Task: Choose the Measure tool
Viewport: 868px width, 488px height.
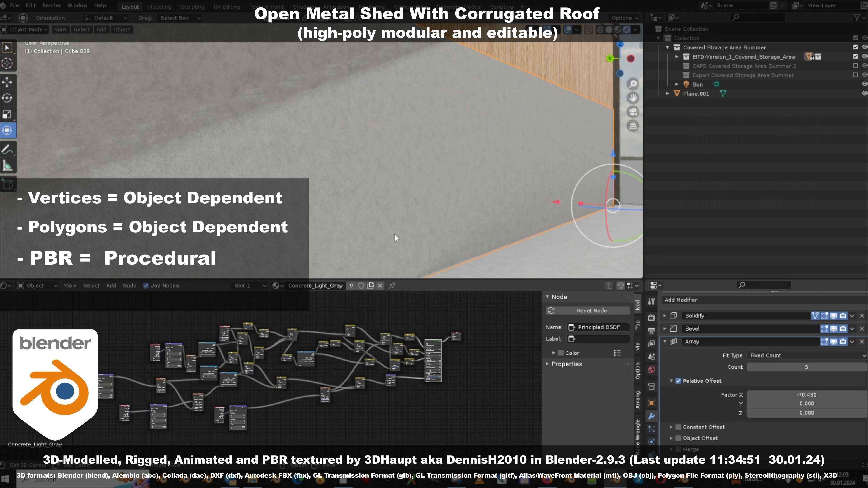Action: [x=7, y=165]
